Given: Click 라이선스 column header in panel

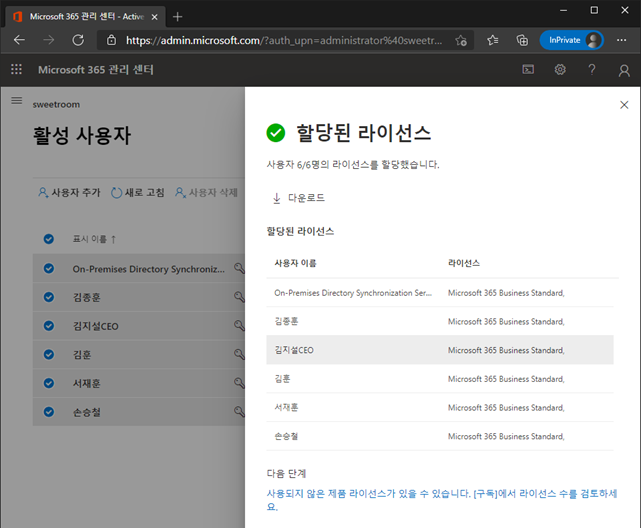Looking at the screenshot, I should (x=464, y=263).
